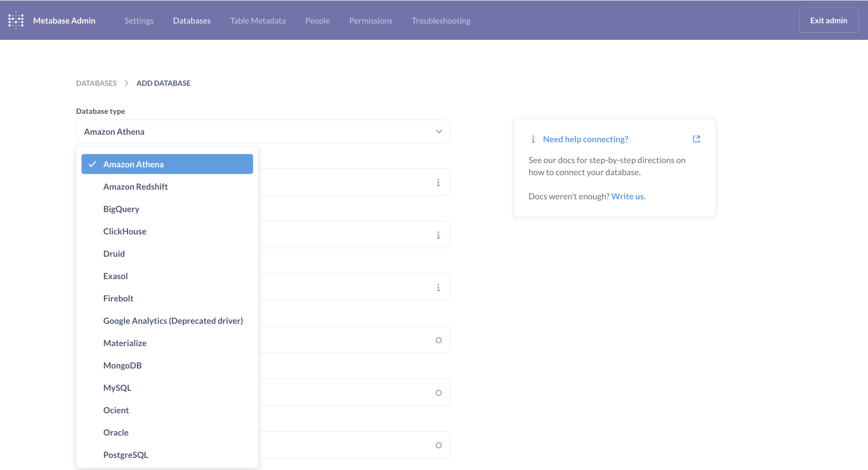
Task: Choose Amazon Athena from the list
Action: [x=167, y=164]
